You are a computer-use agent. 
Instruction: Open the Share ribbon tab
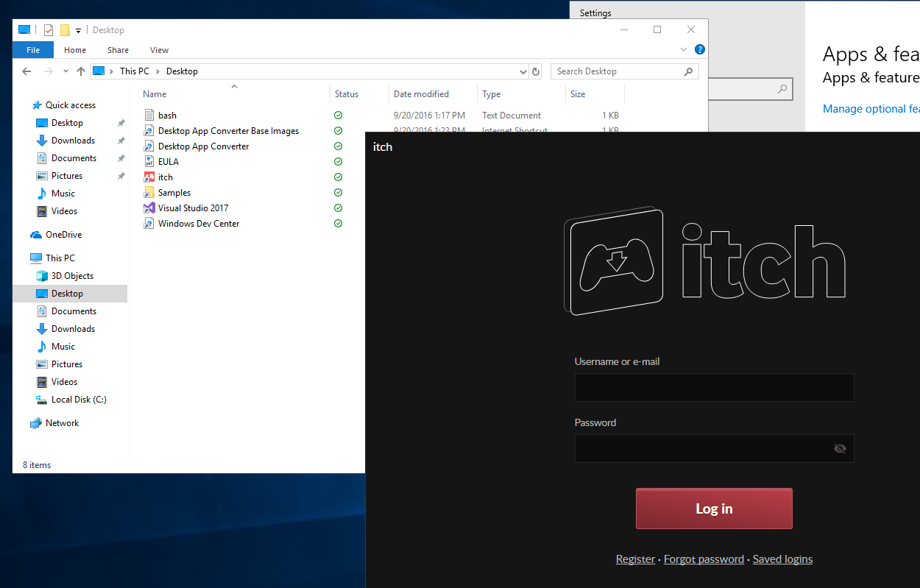(x=118, y=49)
